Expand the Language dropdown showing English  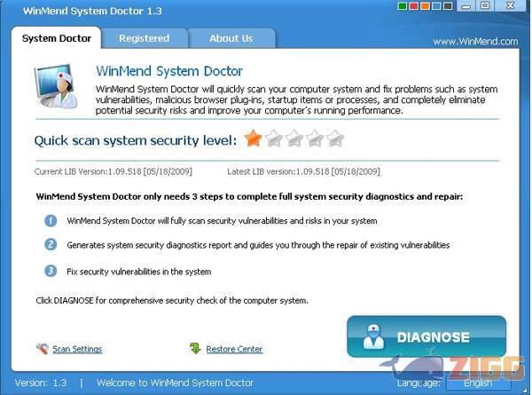coord(478,383)
